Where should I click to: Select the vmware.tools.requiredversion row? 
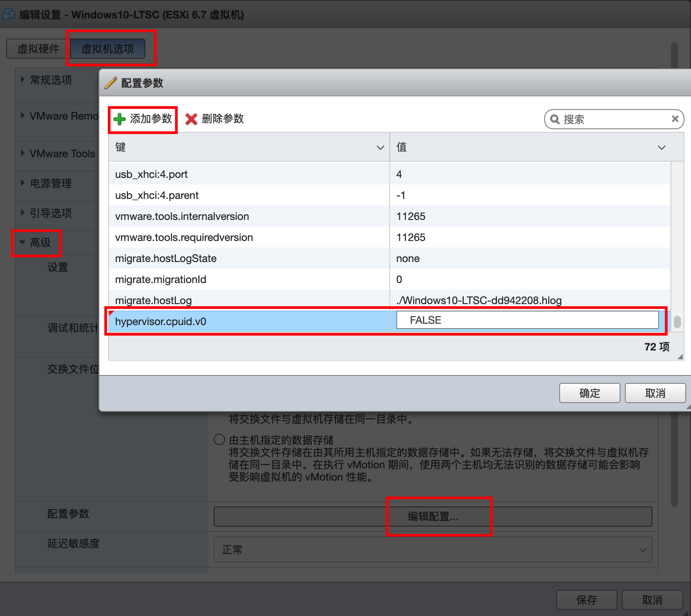[389, 237]
